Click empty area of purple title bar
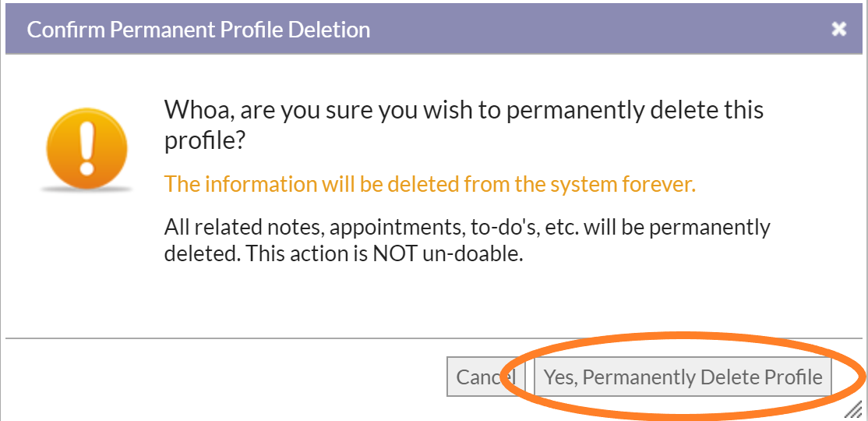Image resolution: width=868 pixels, height=421 pixels. click(x=598, y=30)
